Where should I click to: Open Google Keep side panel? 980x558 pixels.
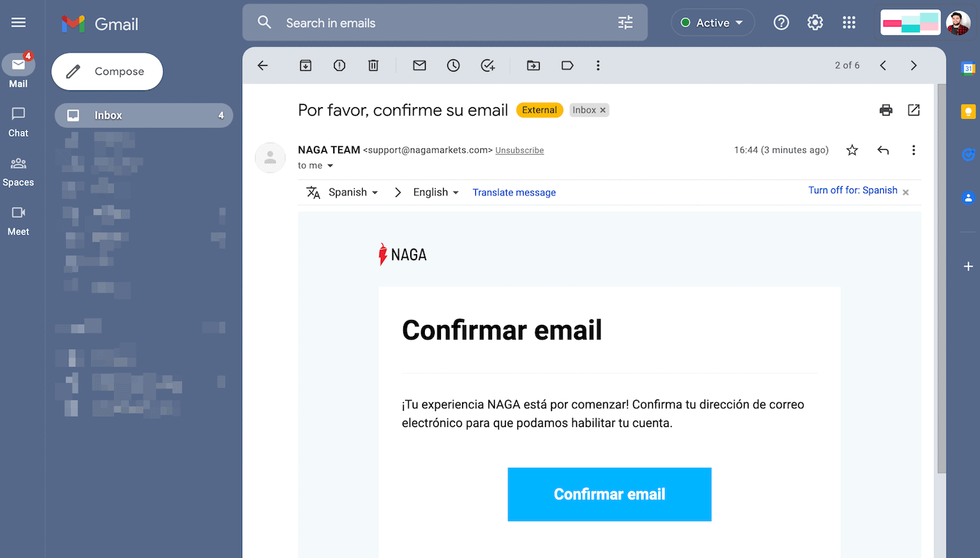coord(969,111)
